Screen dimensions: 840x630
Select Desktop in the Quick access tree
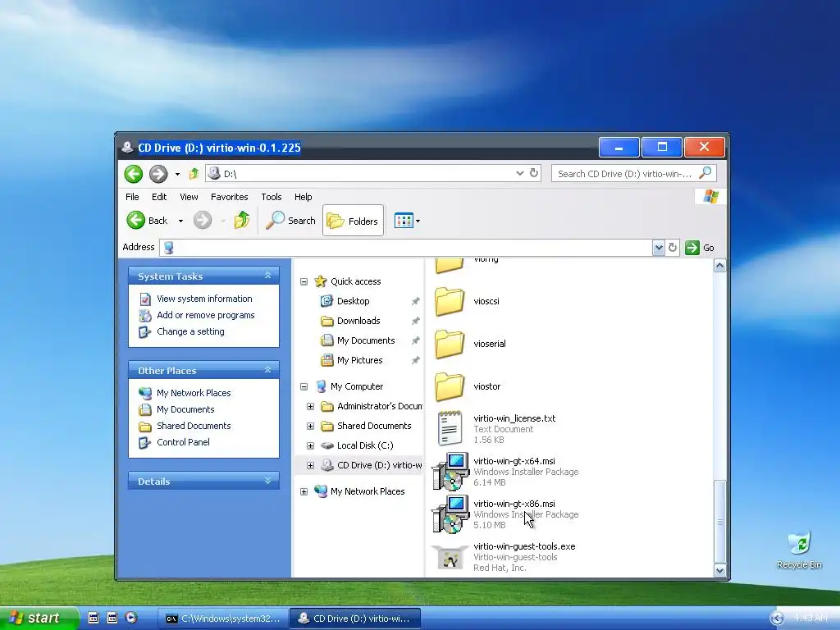point(353,301)
